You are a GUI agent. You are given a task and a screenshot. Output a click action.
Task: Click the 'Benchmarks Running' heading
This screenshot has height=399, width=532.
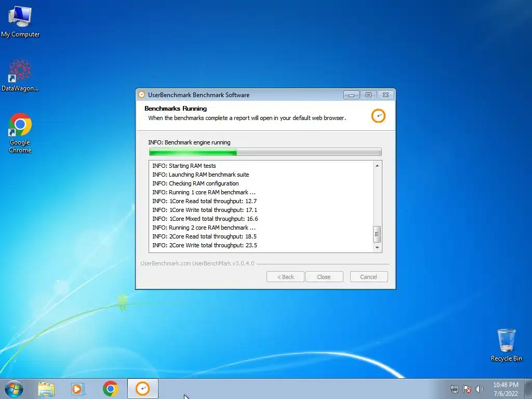[x=176, y=109]
